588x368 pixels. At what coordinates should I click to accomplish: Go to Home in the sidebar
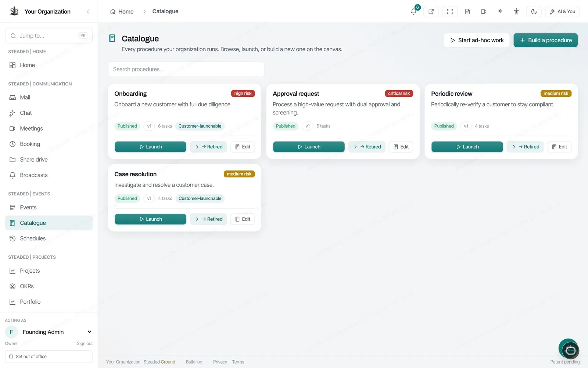pyautogui.click(x=49, y=65)
